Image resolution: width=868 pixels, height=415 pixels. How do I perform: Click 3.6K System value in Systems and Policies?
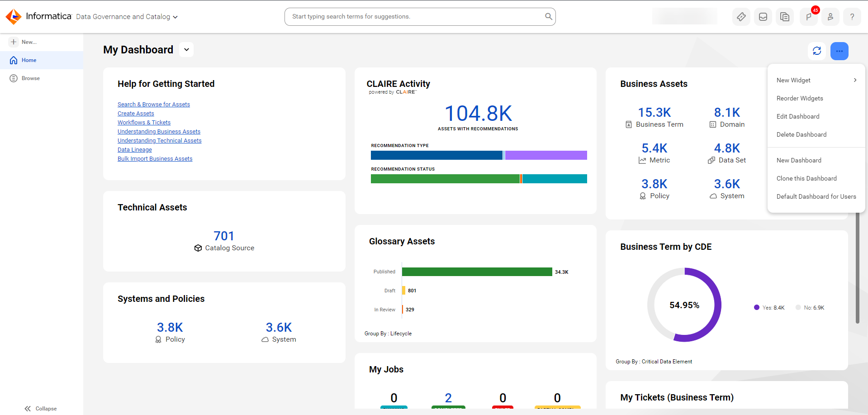(279, 327)
